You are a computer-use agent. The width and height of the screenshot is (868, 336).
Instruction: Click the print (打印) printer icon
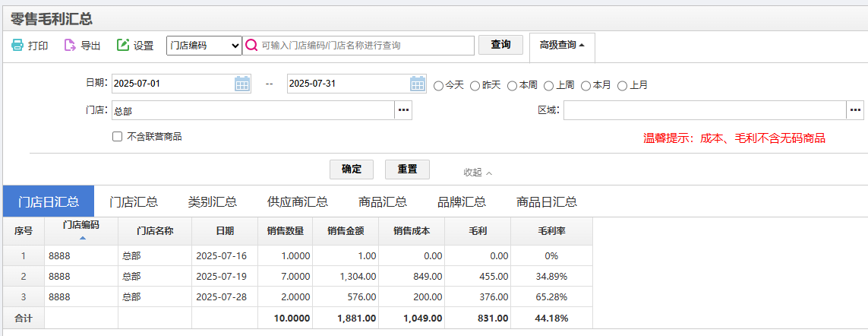17,46
